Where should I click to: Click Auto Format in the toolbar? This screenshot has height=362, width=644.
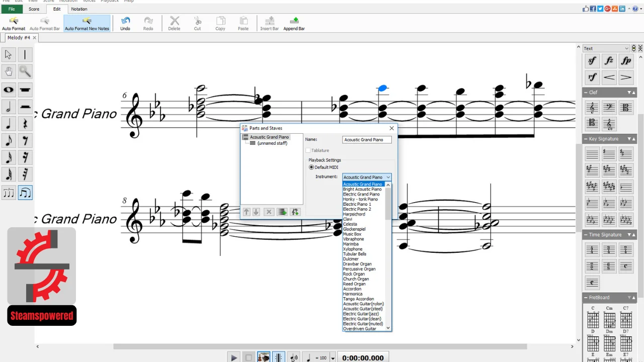coord(14,24)
